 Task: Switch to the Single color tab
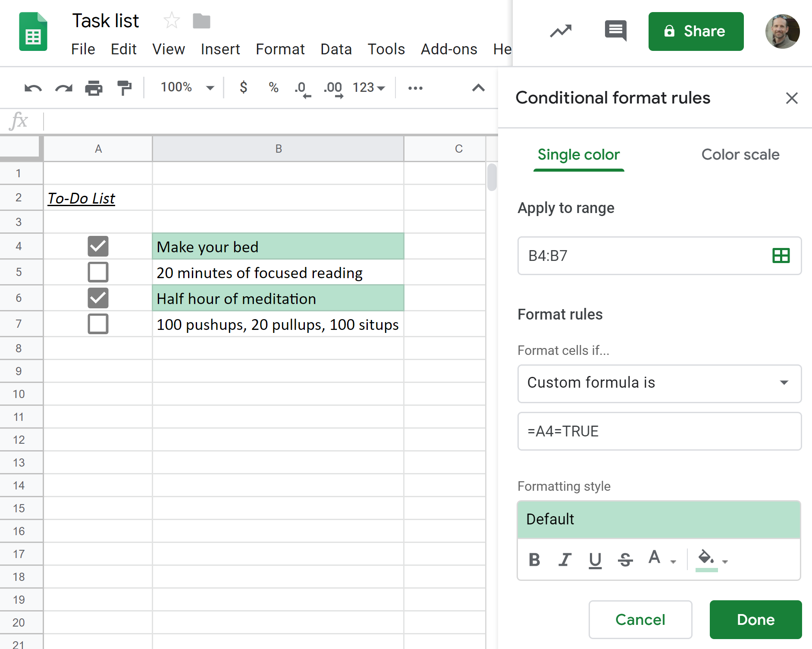coord(579,155)
